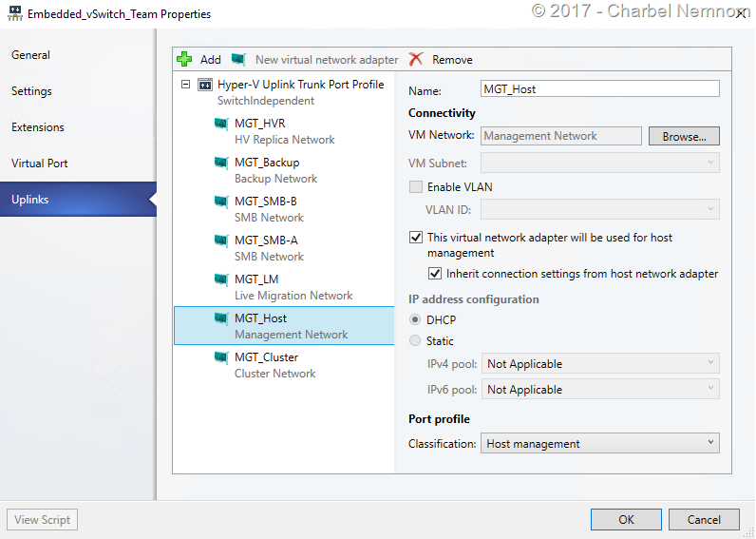Click the red X Remove icon
The width and height of the screenshot is (756, 539).
pos(416,59)
